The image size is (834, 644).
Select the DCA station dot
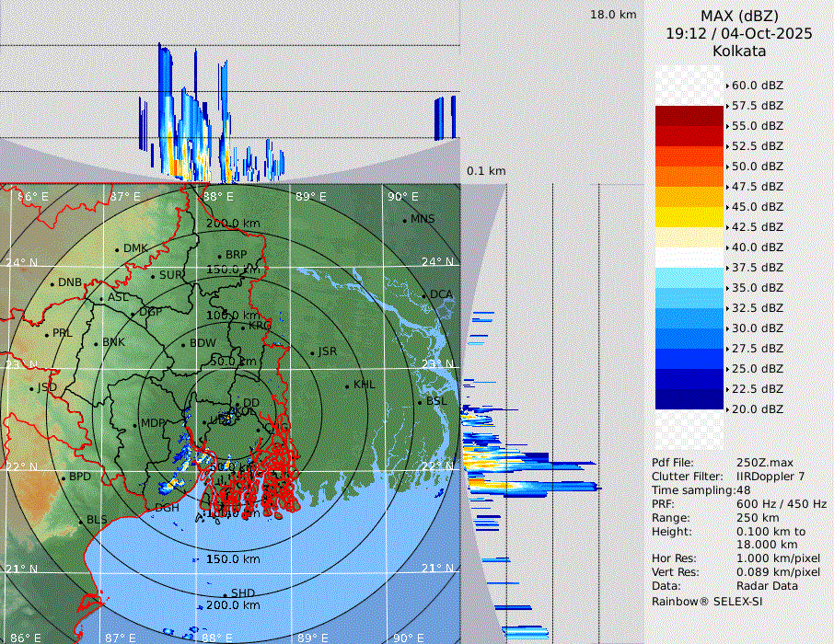pos(424,295)
